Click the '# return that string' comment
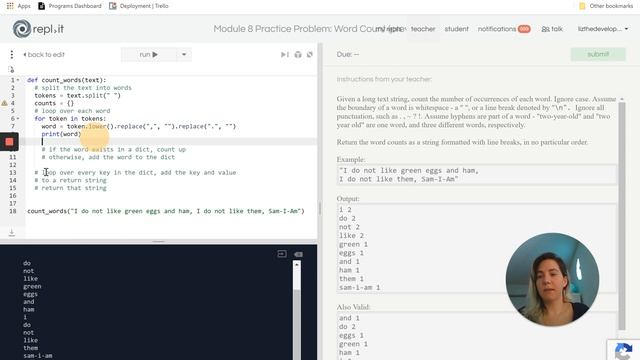This screenshot has width=640, height=360. (70, 188)
